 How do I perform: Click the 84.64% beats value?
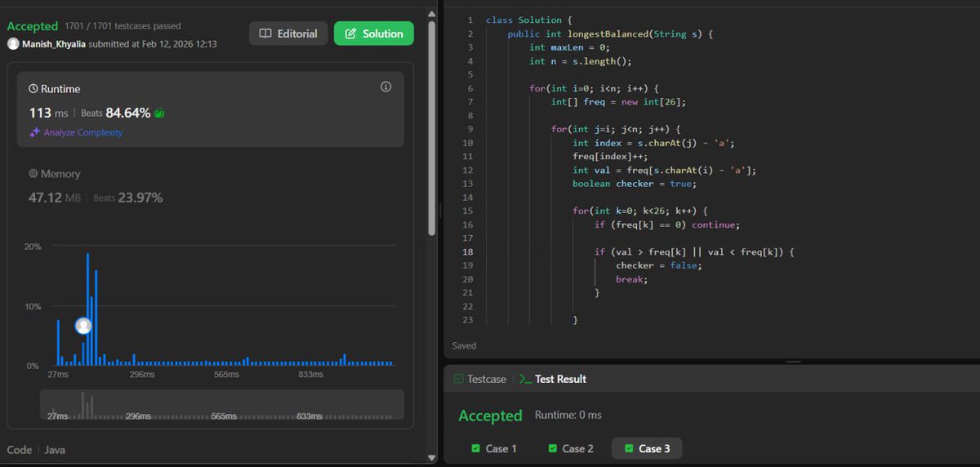[128, 113]
